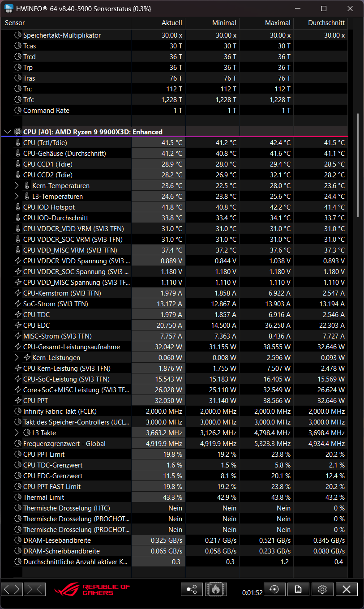Click the 43.3 % Thermal Limit value

172,497
